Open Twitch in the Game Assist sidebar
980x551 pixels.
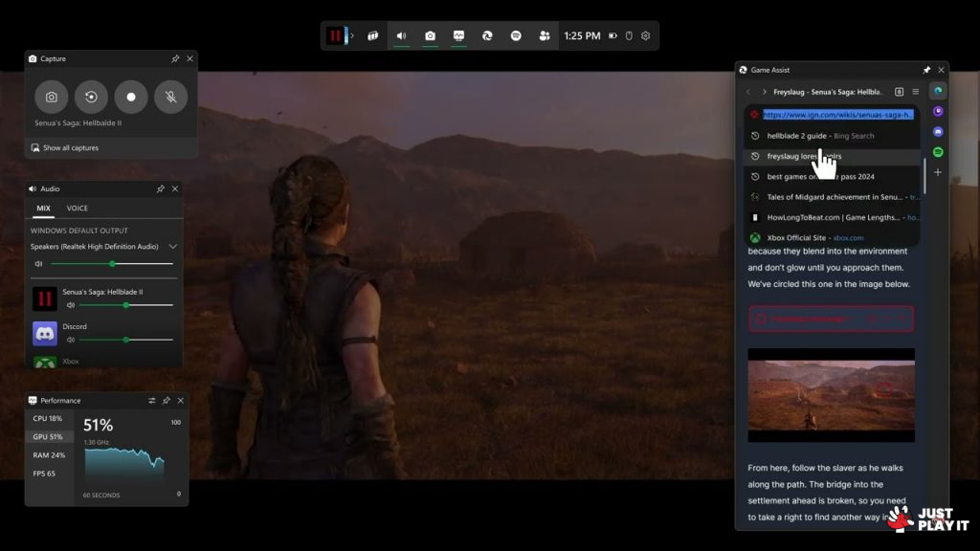pyautogui.click(x=938, y=111)
